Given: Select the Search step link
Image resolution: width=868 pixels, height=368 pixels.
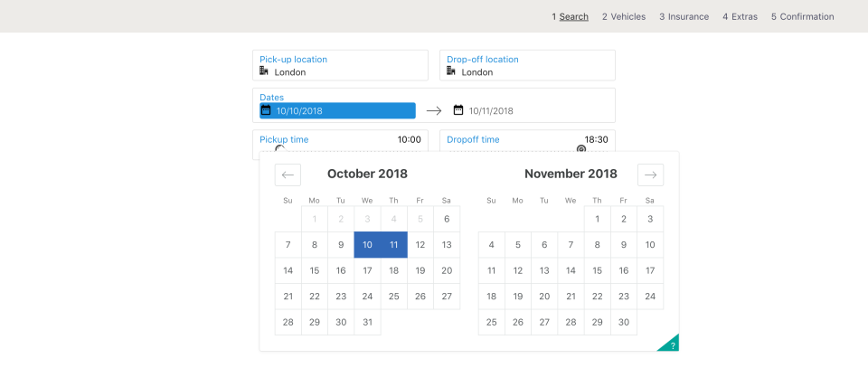Looking at the screenshot, I should point(571,16).
